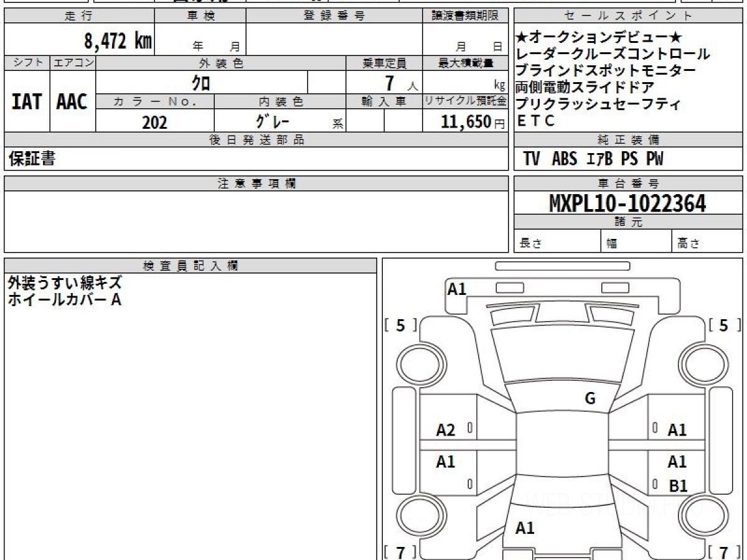Viewport: 747px width, 560px height.
Task: Click the A1 mark on front bumper
Action: [457, 289]
